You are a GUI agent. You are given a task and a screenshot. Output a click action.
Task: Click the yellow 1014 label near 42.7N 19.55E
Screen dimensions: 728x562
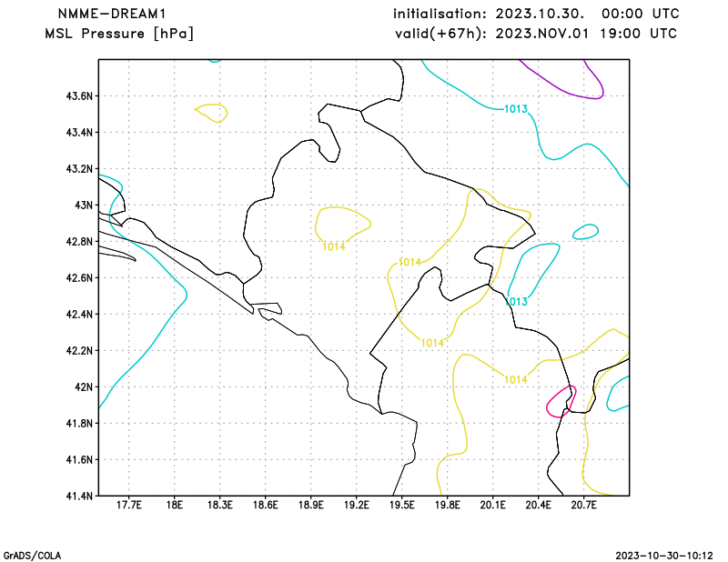coord(410,263)
